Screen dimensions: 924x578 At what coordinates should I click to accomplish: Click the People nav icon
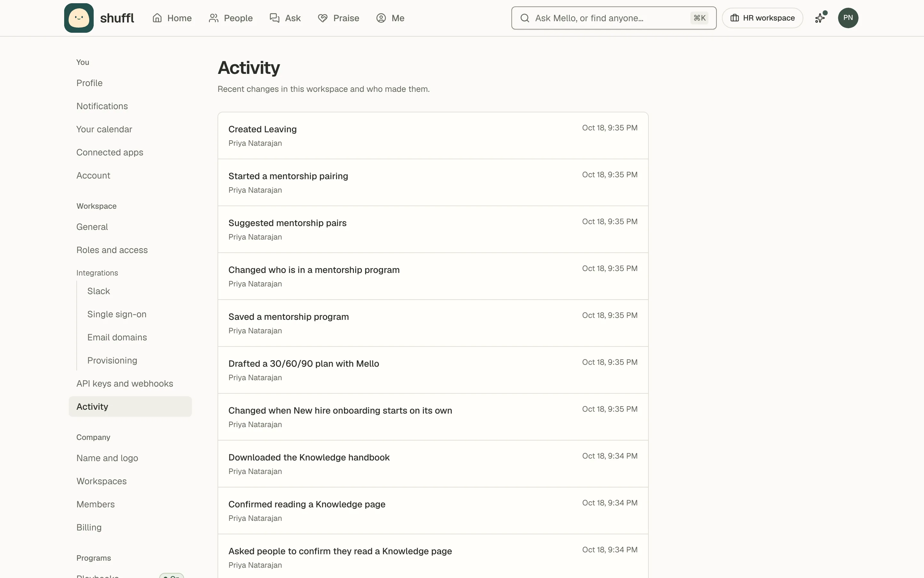(x=213, y=18)
